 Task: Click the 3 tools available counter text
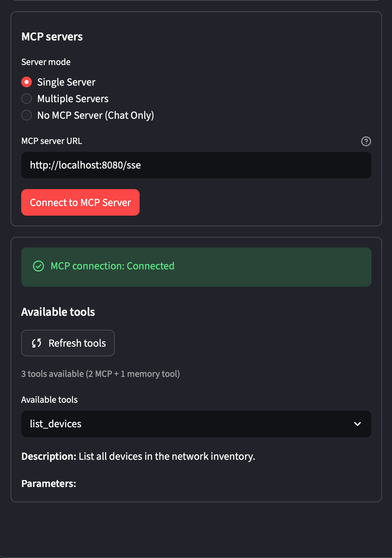pos(100,374)
